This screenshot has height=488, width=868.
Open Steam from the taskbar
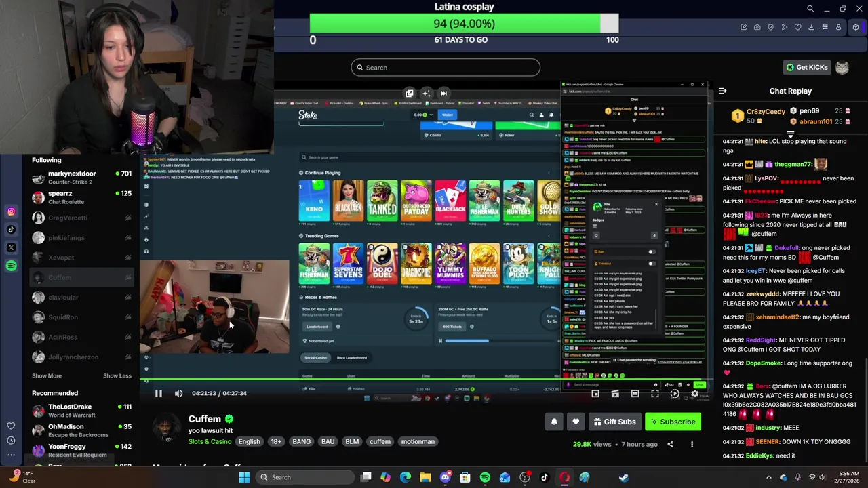tap(624, 477)
